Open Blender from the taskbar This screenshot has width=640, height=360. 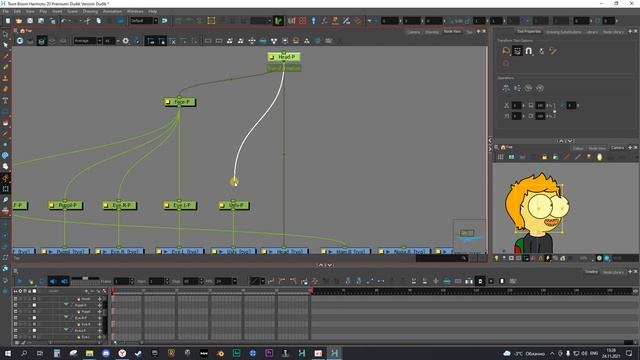(220, 353)
